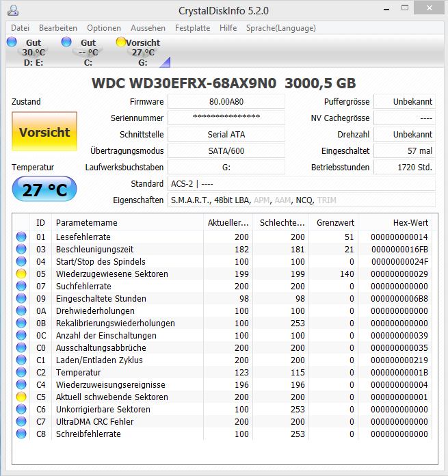
Task: Open the Datei menu
Action: pos(20,28)
